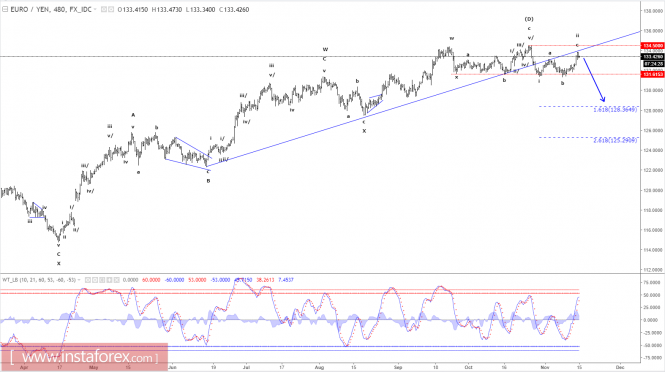The image size is (665, 372).
Task: Remove the WT_LB indicator with X icon
Action: tap(116, 280)
